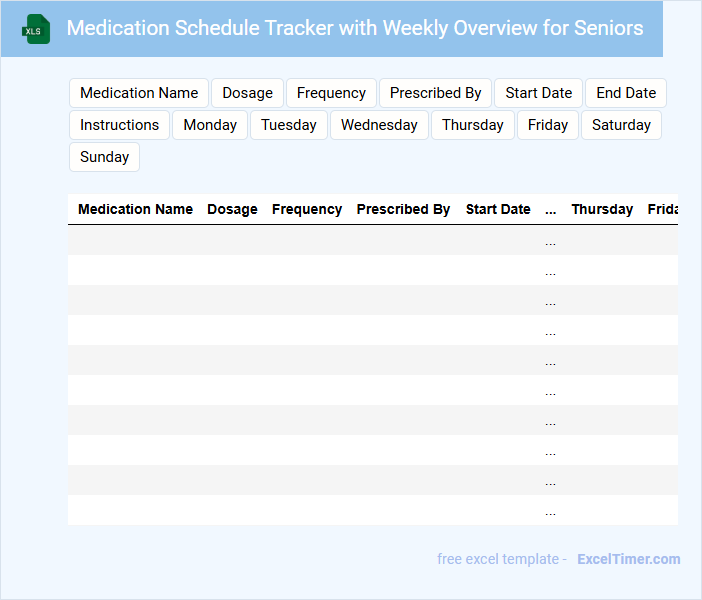Open the ExcelTimer.com link

pyautogui.click(x=628, y=559)
